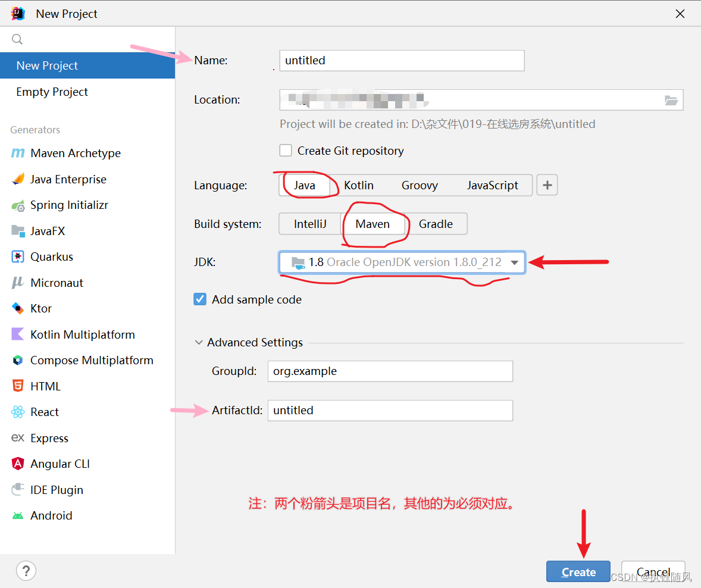The image size is (701, 588).
Task: Open help with question mark button
Action: click(x=26, y=571)
